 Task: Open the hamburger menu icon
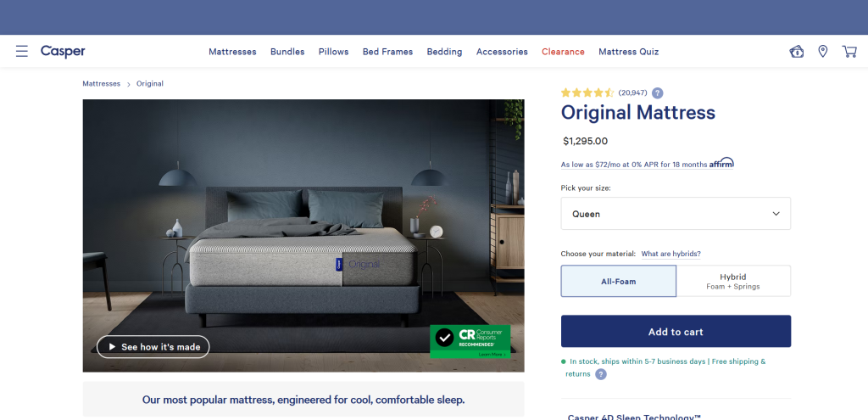[21, 52]
